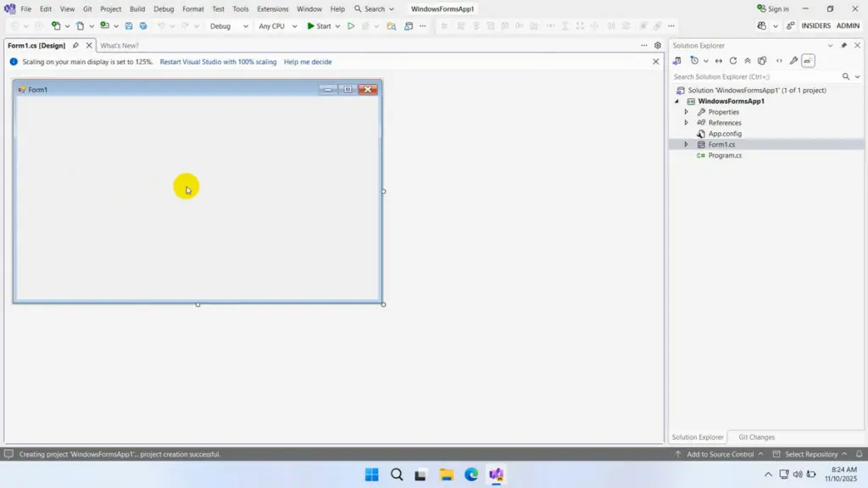868x488 pixels.
Task: Click the Save All icon on the toolbar
Action: pyautogui.click(x=142, y=25)
